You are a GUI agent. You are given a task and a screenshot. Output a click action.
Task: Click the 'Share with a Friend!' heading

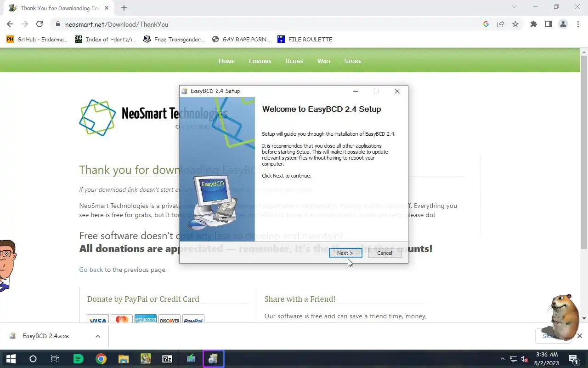(300, 299)
